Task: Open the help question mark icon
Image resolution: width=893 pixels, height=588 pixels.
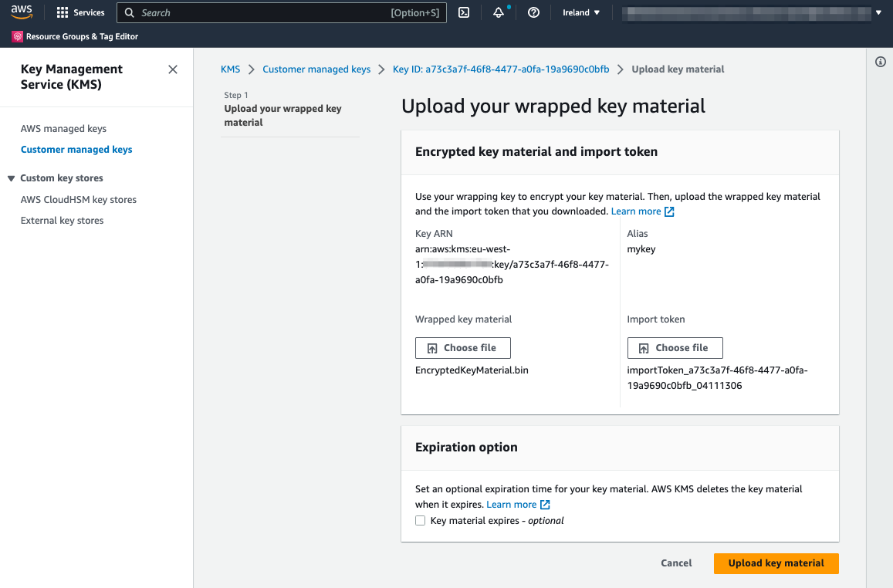Action: click(x=533, y=12)
